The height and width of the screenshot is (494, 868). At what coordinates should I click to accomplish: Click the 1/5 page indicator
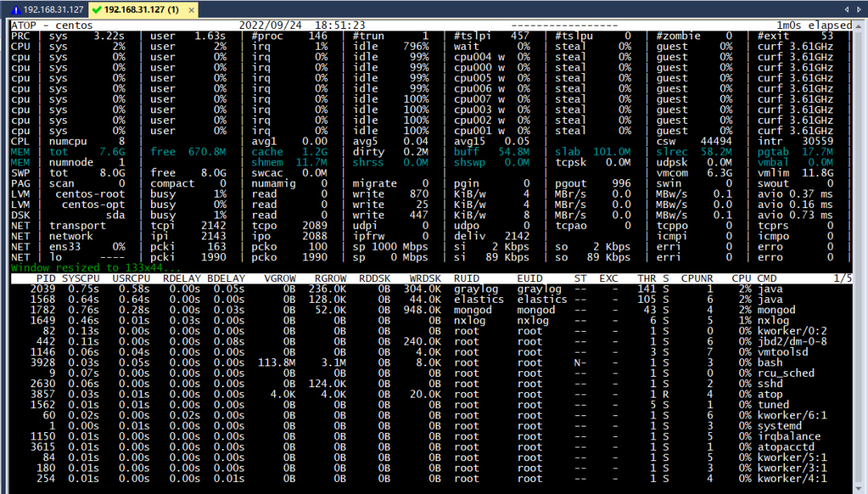(842, 278)
